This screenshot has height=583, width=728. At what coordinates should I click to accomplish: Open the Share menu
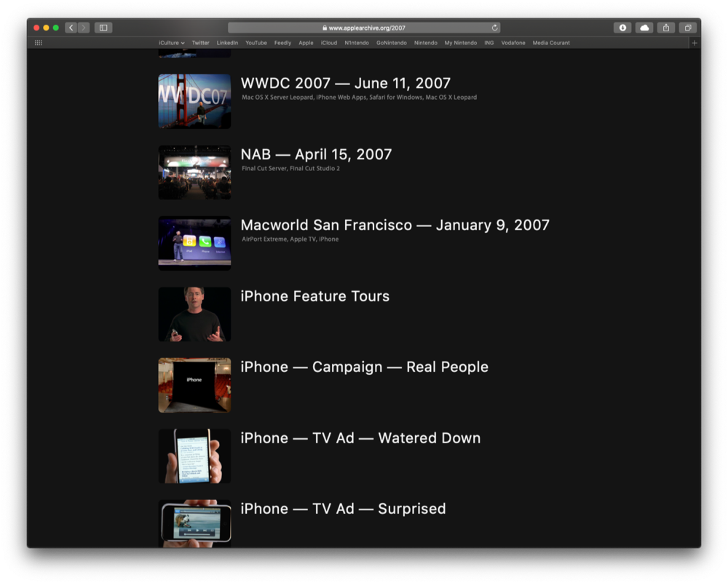[x=666, y=28]
